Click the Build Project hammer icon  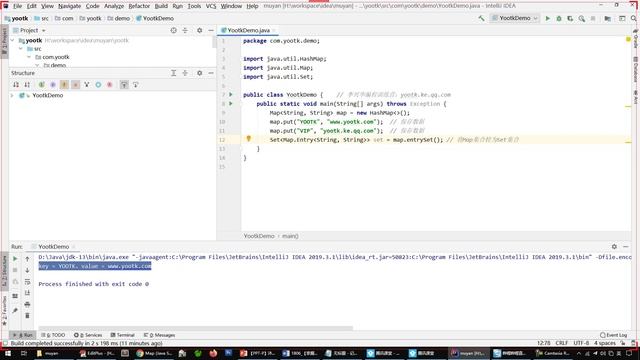(482, 18)
